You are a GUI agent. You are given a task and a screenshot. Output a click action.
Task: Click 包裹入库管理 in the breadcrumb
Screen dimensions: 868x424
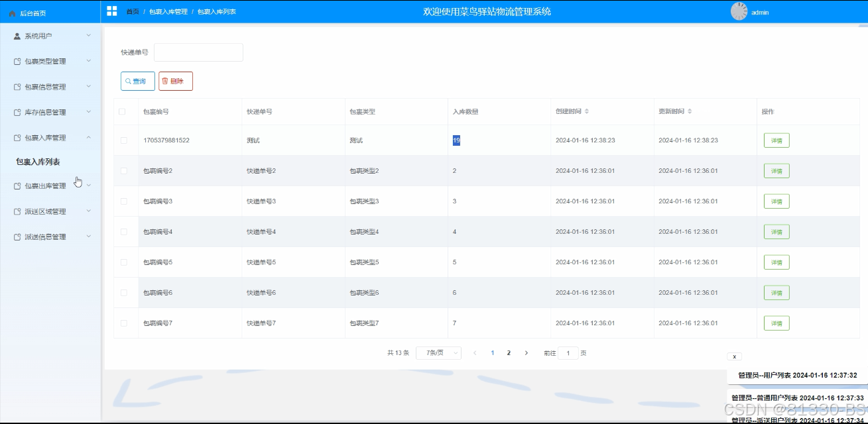coord(168,12)
